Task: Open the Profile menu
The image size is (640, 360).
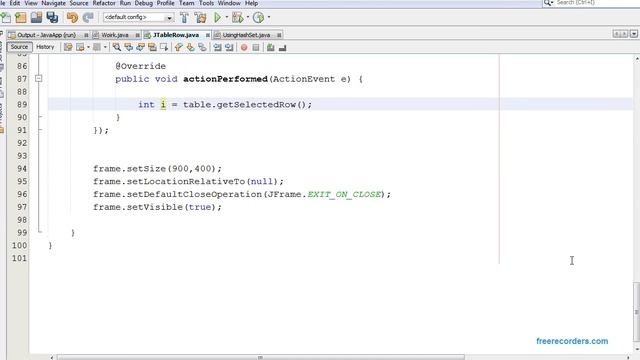Action: point(166,3)
